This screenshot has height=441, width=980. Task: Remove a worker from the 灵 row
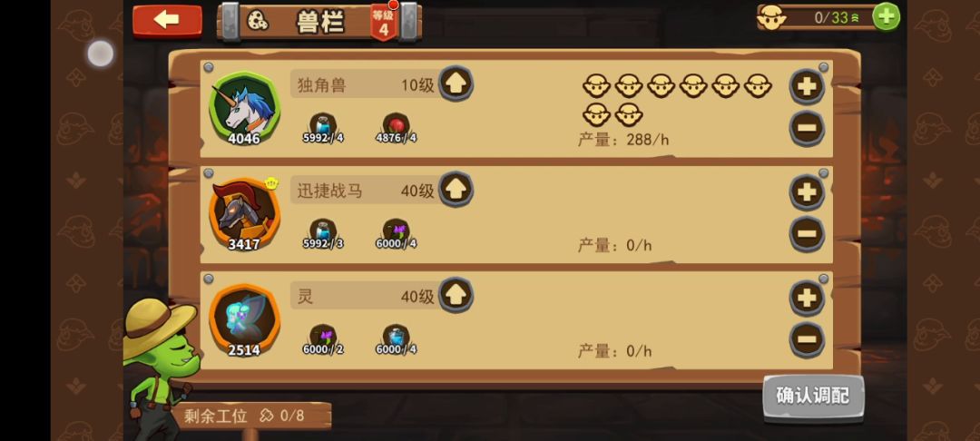(807, 339)
